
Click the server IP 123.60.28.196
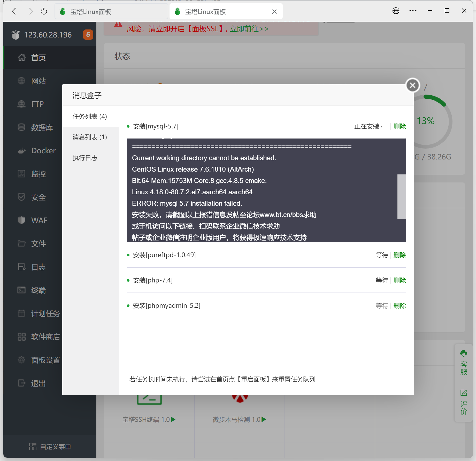(x=48, y=35)
